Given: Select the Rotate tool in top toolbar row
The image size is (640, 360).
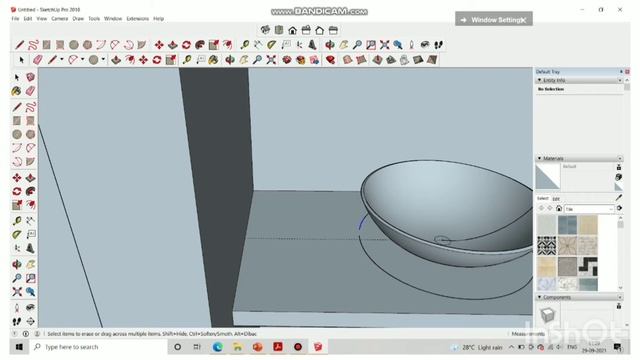Looking at the screenshot, I should pyautogui.click(x=187, y=45).
